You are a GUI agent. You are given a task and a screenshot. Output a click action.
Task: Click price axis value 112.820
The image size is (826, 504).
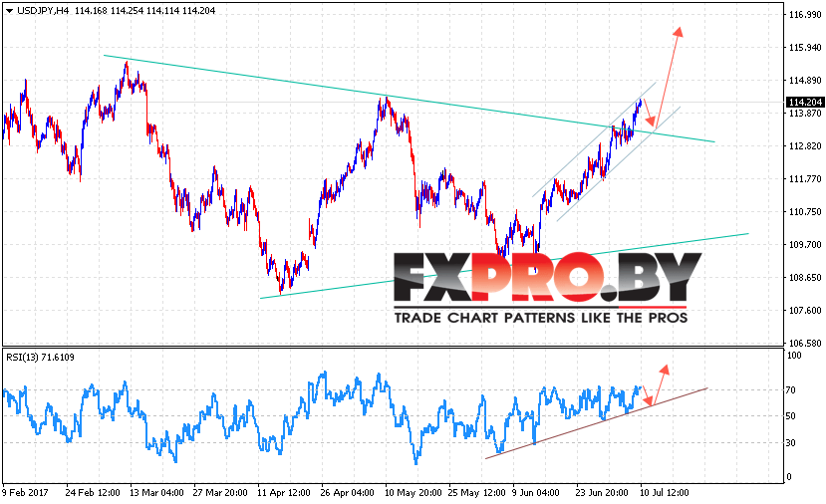pyautogui.click(x=805, y=145)
